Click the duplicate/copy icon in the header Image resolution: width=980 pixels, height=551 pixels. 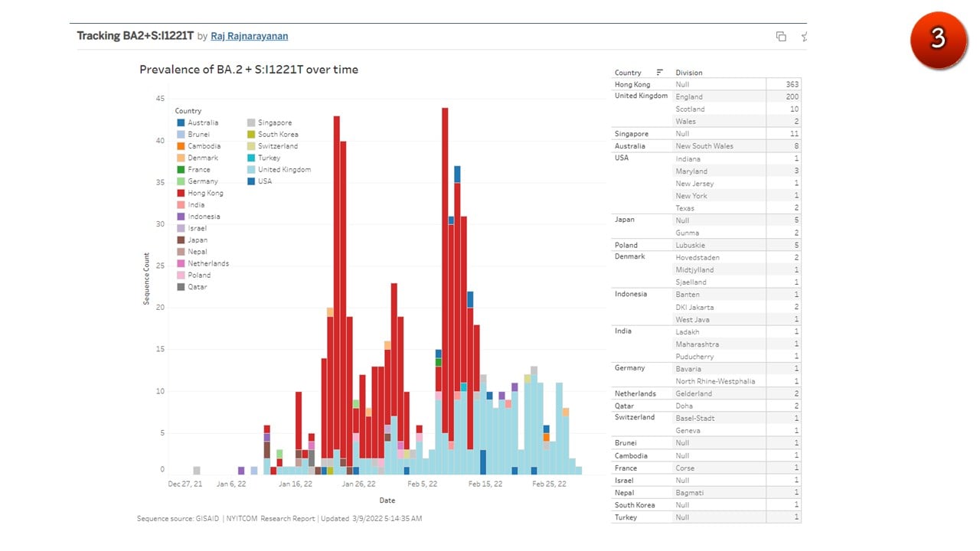[x=781, y=36]
